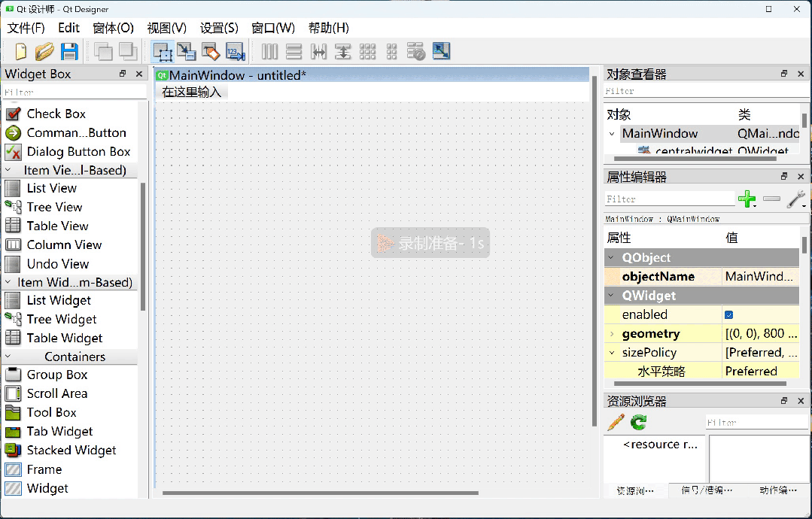Viewport: 812px width, 519px height.
Task: Apply the Lay Out Vertically icon
Action: pos(293,52)
